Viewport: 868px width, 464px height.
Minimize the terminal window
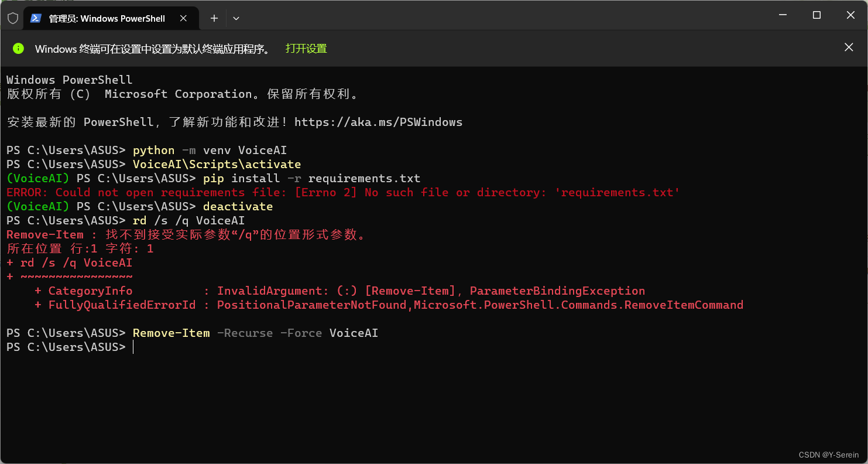tap(784, 15)
